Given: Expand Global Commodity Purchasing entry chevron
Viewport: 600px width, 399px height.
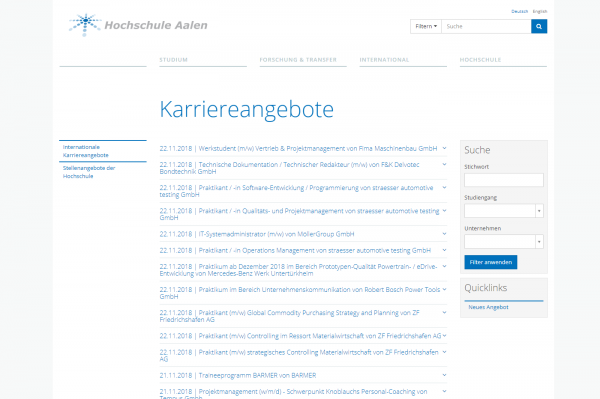Looking at the screenshot, I should [444, 313].
